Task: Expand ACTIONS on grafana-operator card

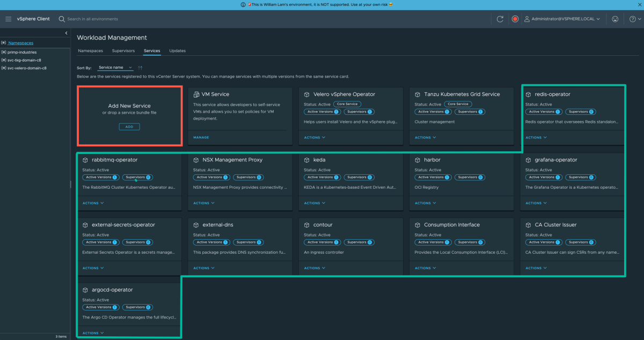Action: click(536, 203)
